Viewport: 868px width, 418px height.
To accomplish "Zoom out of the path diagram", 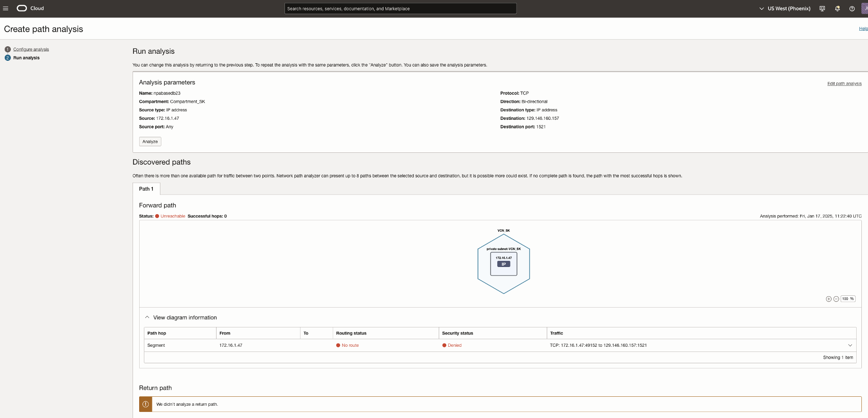I will point(836,299).
